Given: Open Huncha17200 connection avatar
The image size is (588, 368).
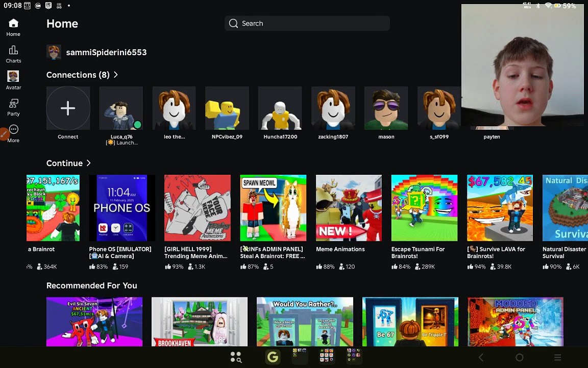Looking at the screenshot, I should pyautogui.click(x=280, y=108).
